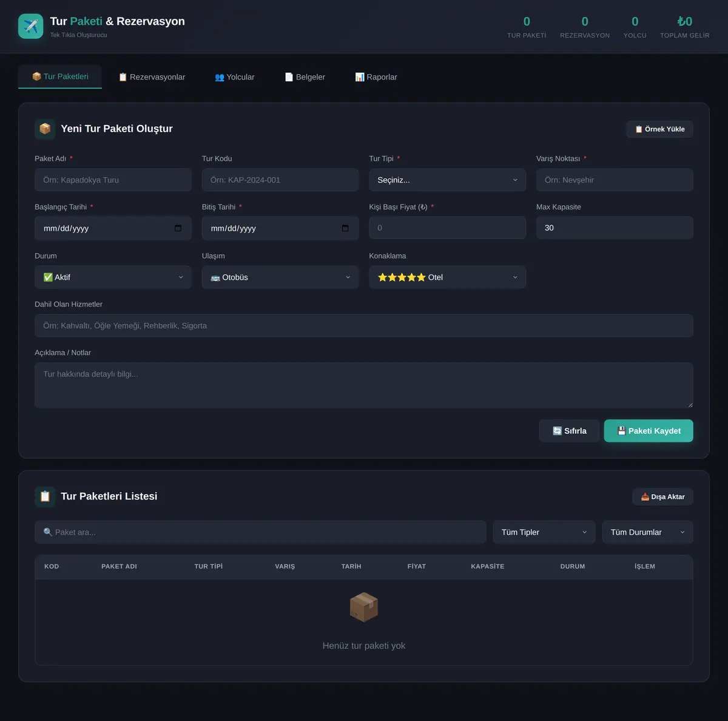Viewport: 728px width, 721px height.
Task: Click the TOPLAM GELİR stat counter
Action: click(685, 27)
